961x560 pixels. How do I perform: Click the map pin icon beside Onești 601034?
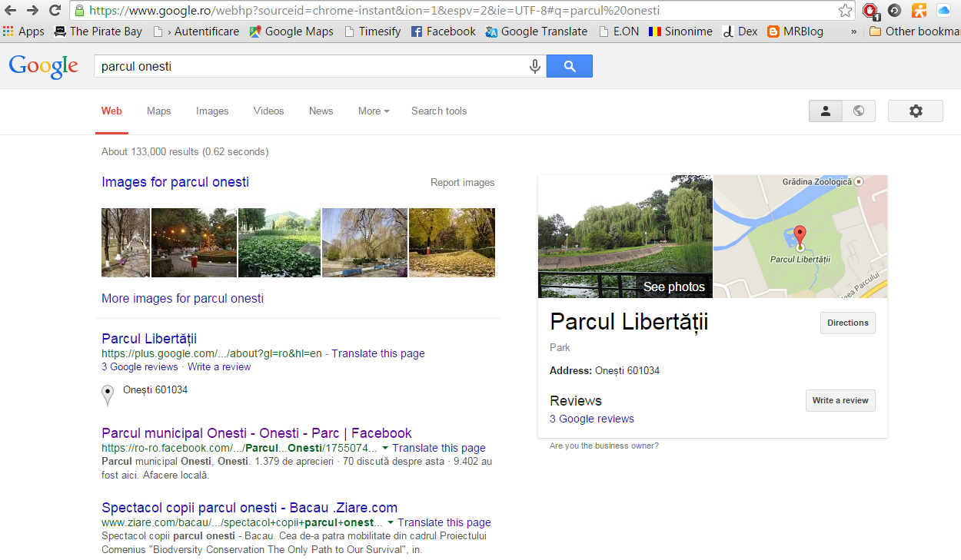[x=108, y=395]
